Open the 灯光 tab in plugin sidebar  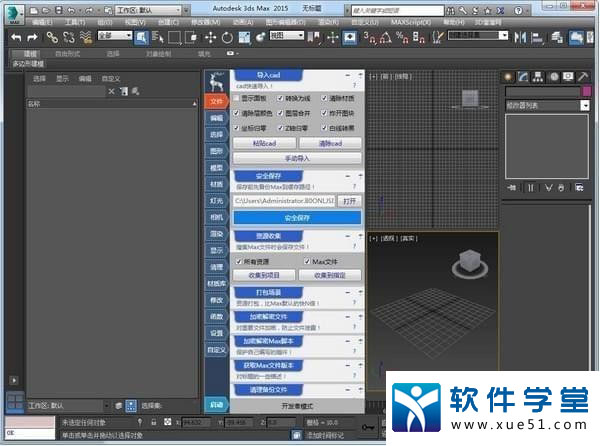tap(217, 201)
